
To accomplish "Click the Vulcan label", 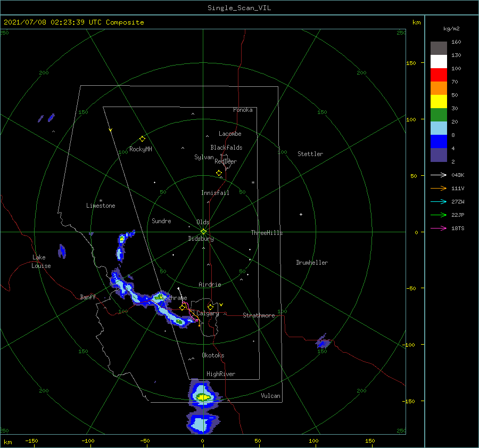I will [x=271, y=396].
